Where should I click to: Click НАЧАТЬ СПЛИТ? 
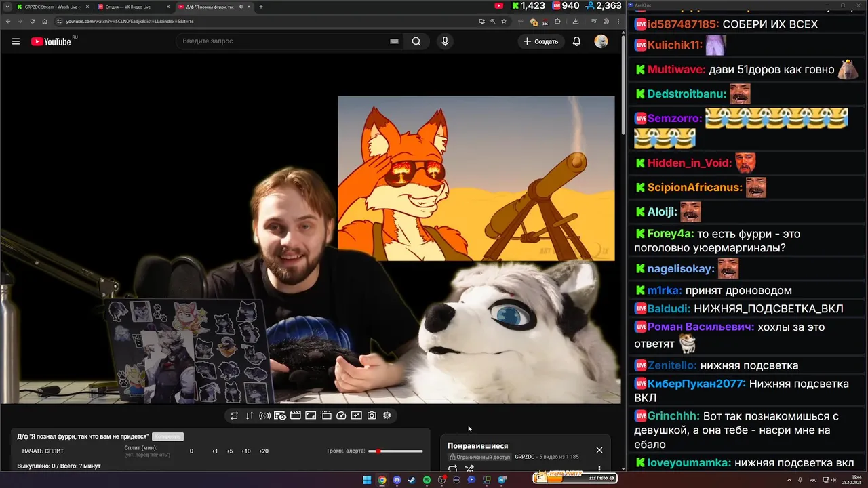[x=43, y=451]
